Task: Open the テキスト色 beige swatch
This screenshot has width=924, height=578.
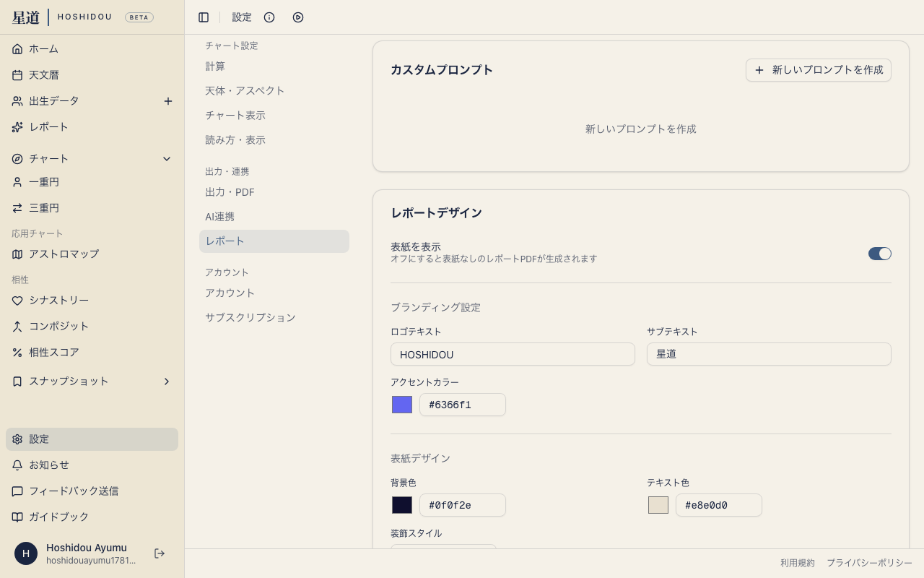Action: point(658,505)
